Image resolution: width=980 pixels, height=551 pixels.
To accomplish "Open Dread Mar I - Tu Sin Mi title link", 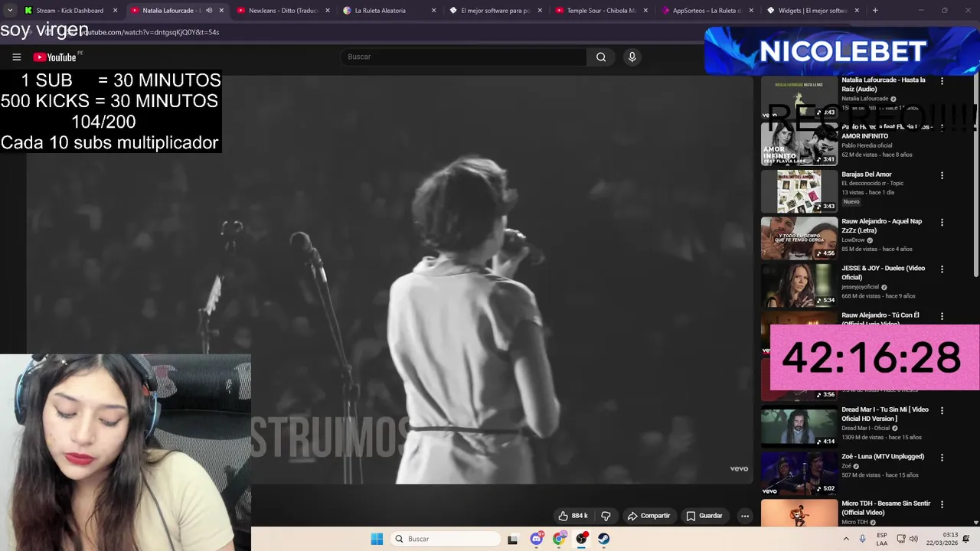I will point(885,414).
